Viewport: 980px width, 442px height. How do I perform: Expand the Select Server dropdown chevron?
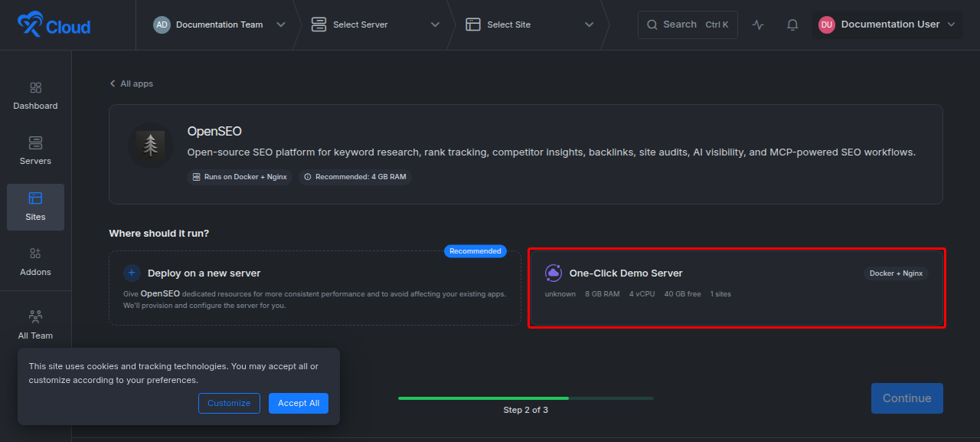click(435, 25)
